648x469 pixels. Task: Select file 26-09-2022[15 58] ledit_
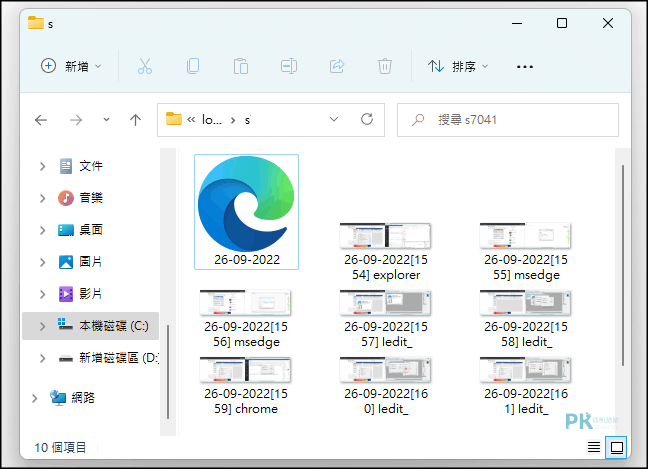point(526,319)
